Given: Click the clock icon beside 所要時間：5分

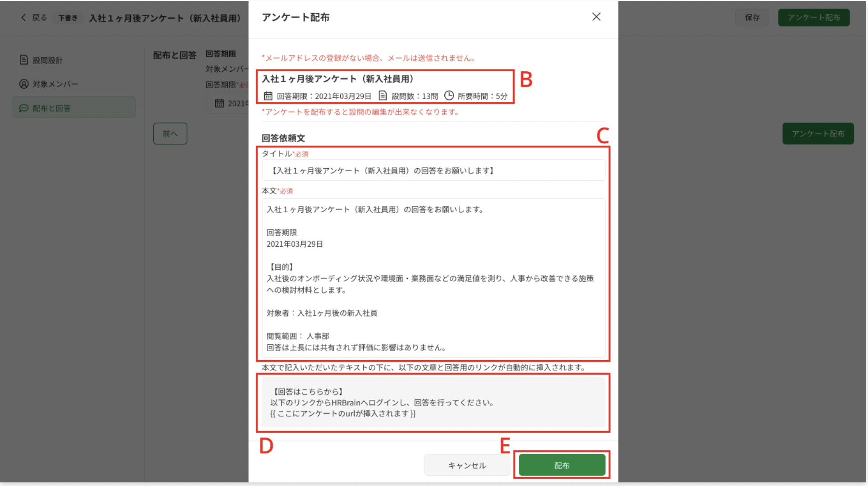Looking at the screenshot, I should click(449, 96).
